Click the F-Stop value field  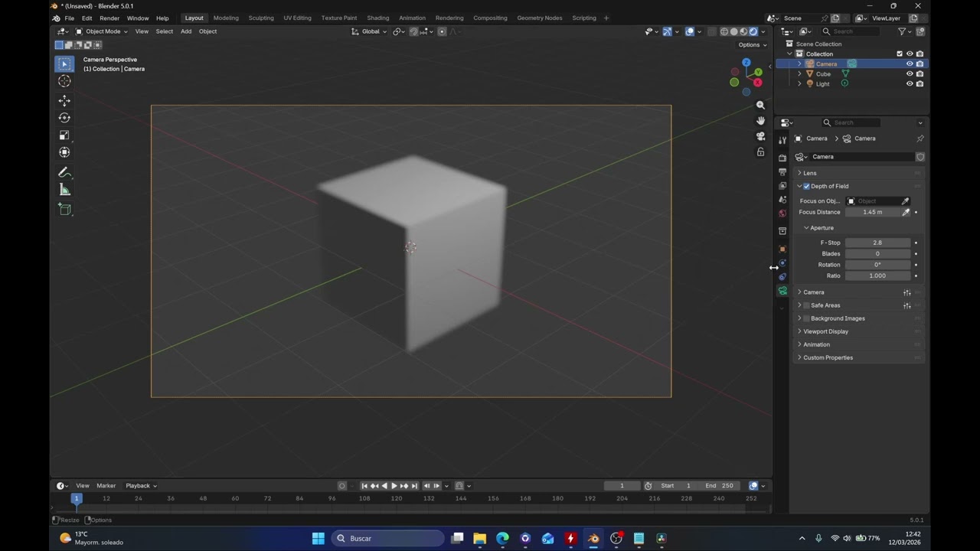click(x=877, y=243)
